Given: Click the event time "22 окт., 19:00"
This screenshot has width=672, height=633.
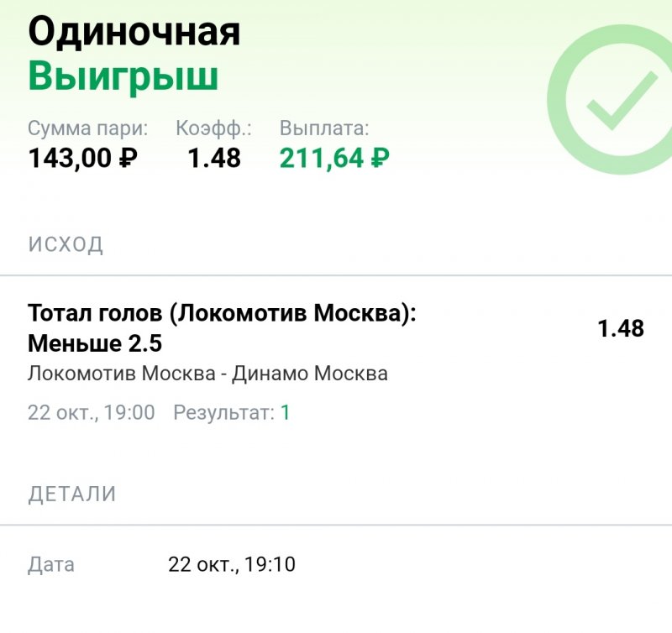Looking at the screenshot, I should click(91, 413).
